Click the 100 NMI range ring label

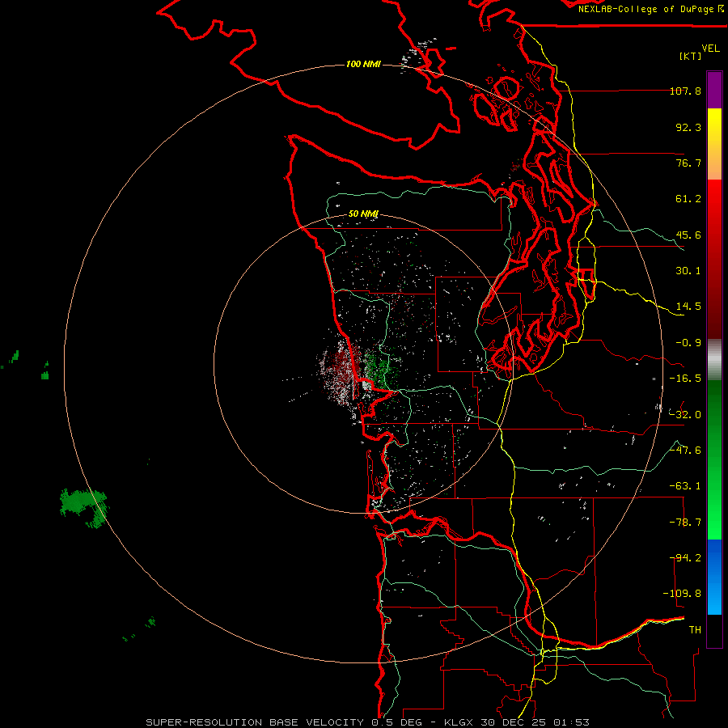click(x=363, y=64)
